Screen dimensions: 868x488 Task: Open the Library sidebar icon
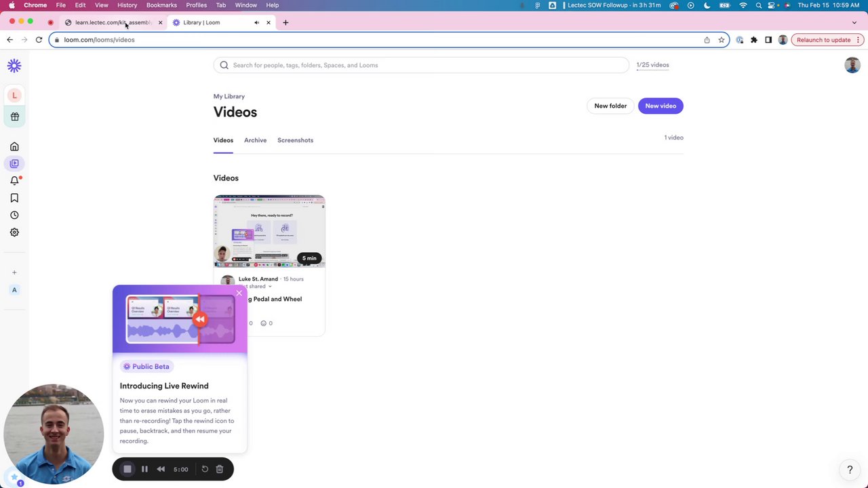tap(14, 163)
